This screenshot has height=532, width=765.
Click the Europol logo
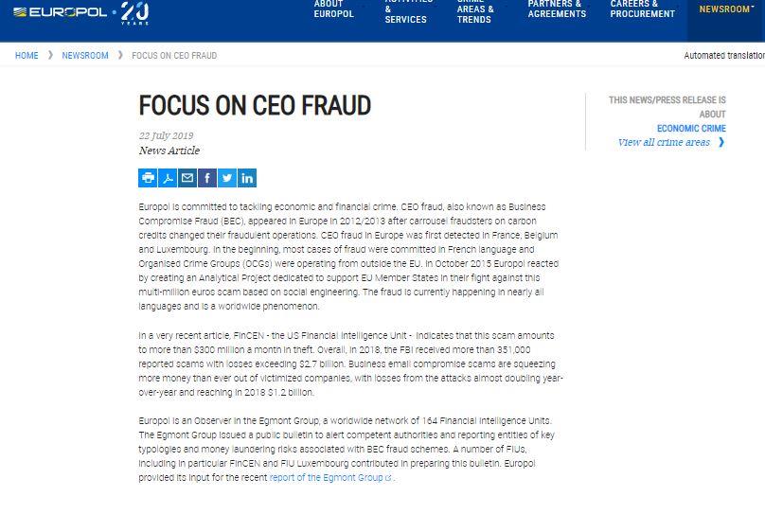(x=60, y=12)
